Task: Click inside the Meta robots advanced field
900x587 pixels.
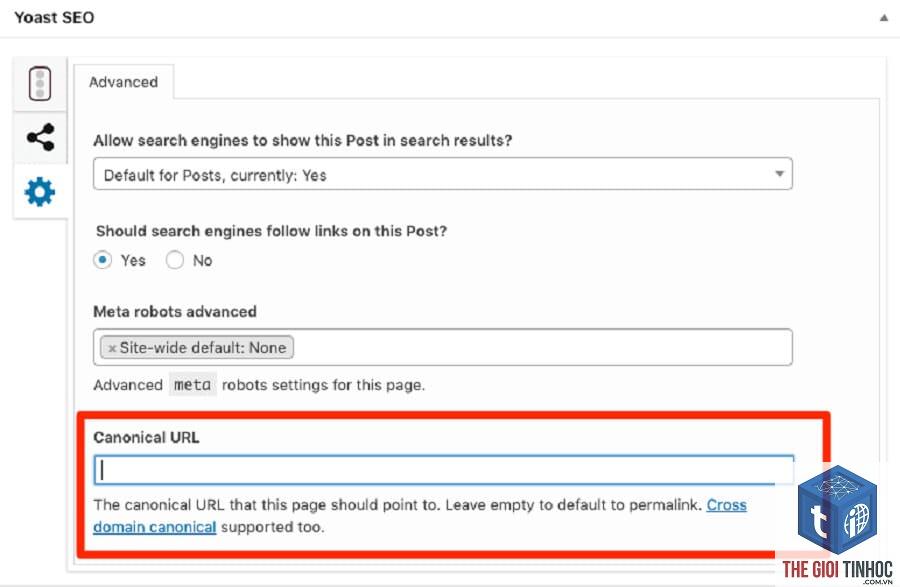Action: pos(443,347)
